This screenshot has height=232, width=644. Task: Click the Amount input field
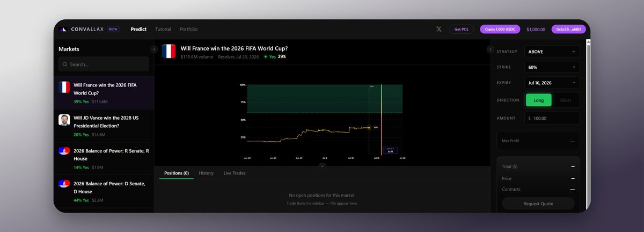coord(552,118)
